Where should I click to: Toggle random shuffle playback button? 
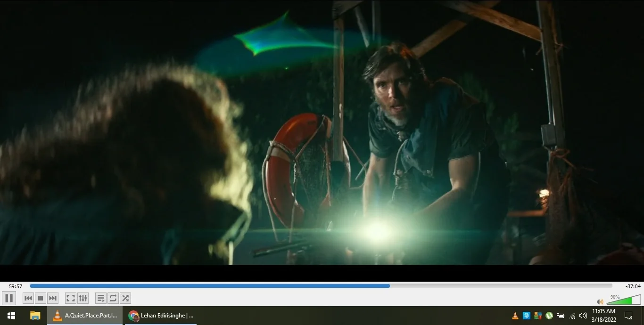point(125,298)
